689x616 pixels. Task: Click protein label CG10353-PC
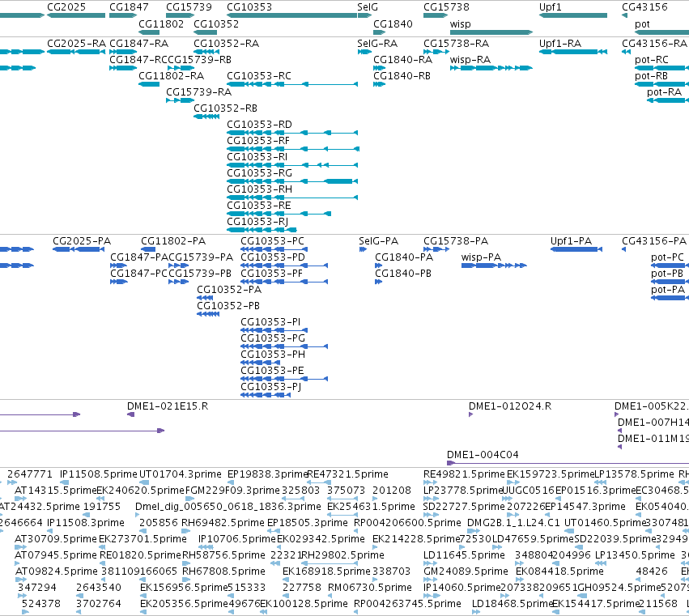[x=272, y=241]
